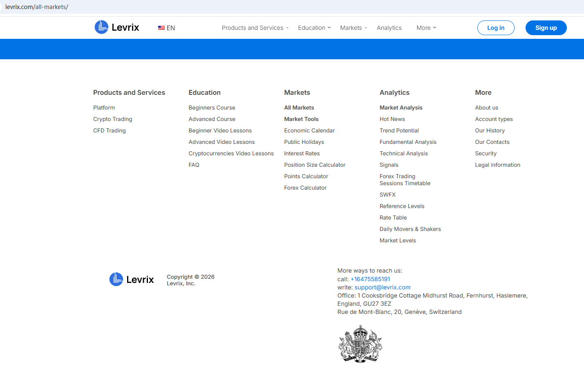Click the Copyright © 2026 text

point(191,277)
